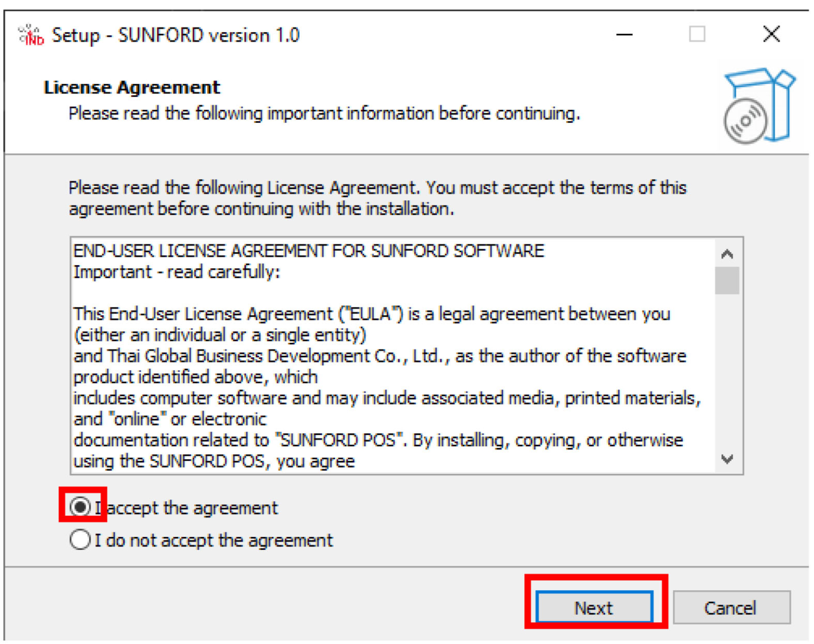Minimize the SUNFORD setup window
The image size is (814, 644).
[624, 35]
